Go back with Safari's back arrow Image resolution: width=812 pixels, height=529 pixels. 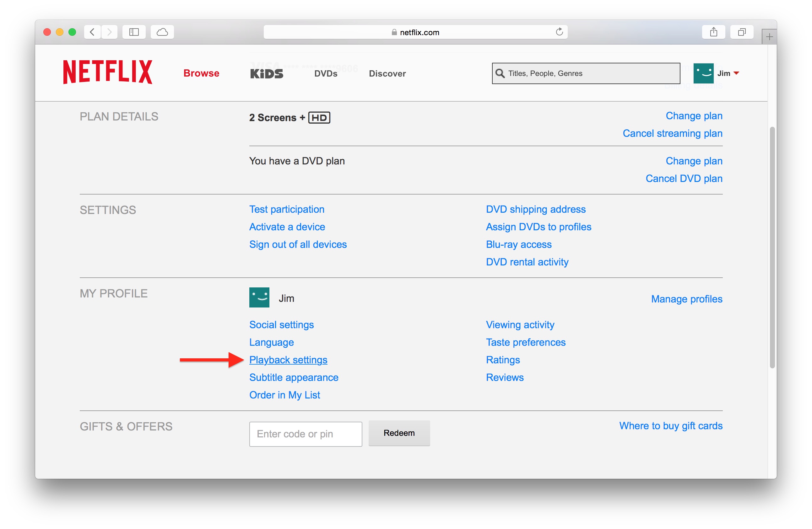click(92, 32)
